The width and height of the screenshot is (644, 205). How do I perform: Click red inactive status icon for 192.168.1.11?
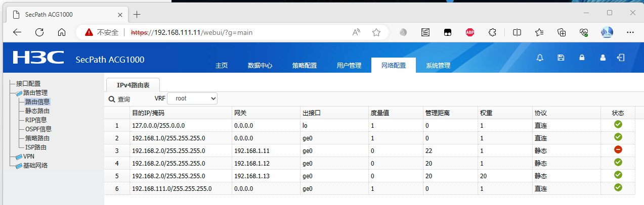pyautogui.click(x=618, y=149)
